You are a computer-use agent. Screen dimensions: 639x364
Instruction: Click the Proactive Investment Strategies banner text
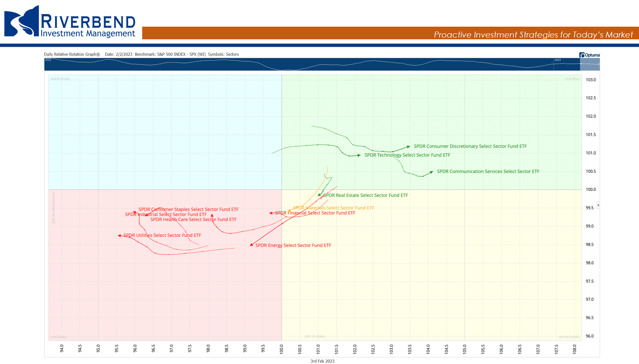[533, 35]
